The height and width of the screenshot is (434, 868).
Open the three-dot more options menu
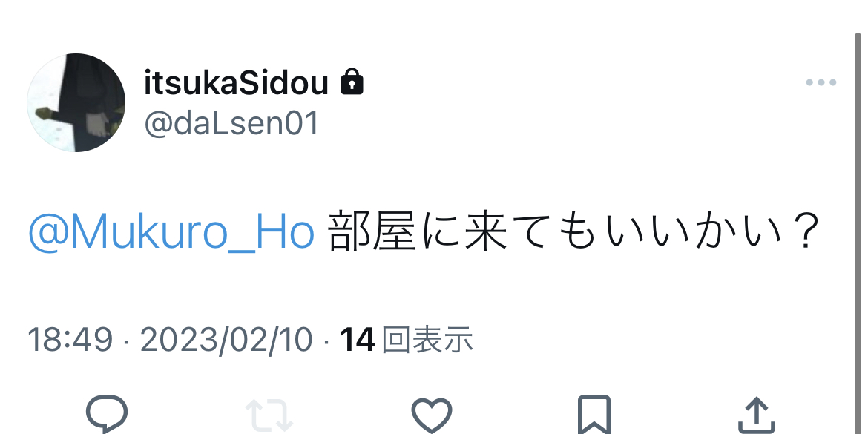tap(821, 82)
